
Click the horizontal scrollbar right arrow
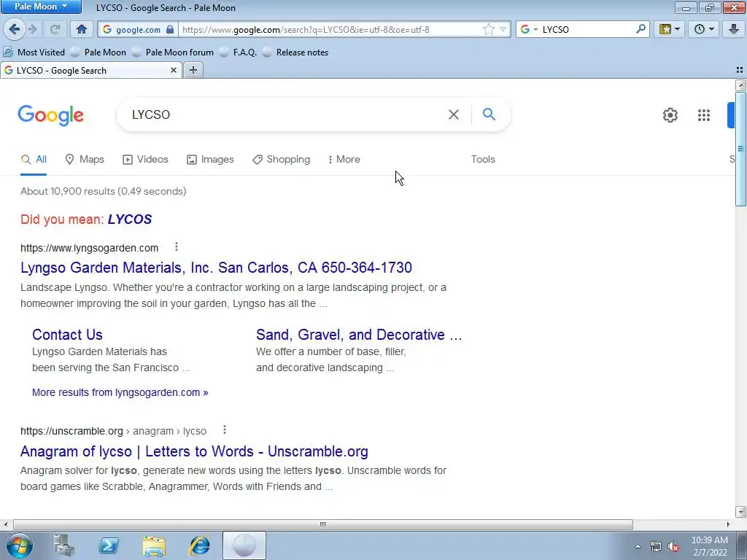coord(728,524)
